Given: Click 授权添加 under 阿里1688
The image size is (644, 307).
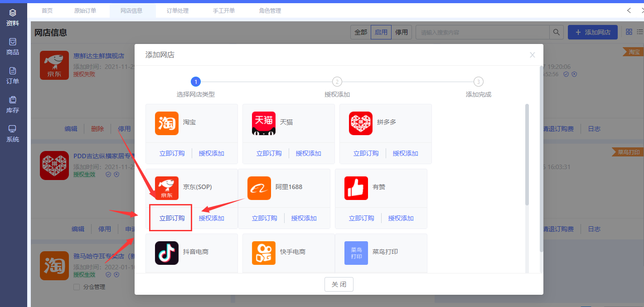Looking at the screenshot, I should pos(304,218).
